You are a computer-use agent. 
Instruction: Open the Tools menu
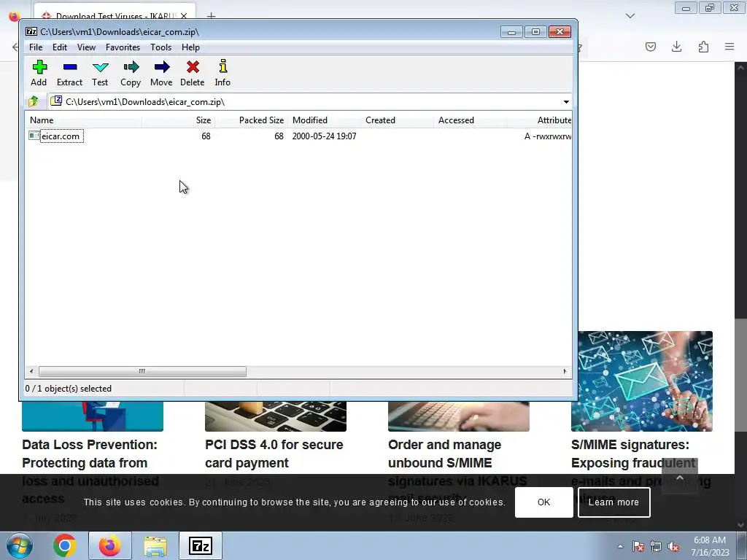coord(160,47)
